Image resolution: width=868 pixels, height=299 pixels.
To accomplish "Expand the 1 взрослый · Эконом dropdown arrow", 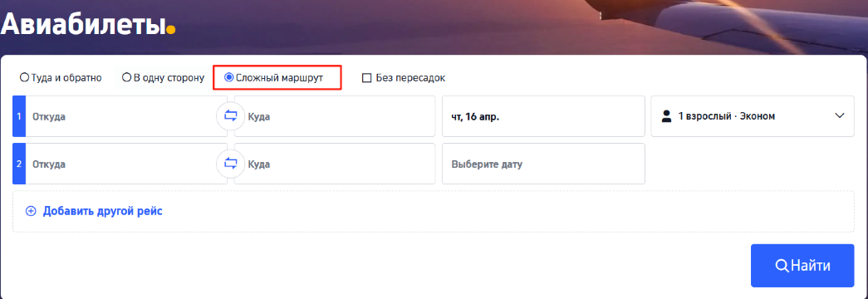I will 839,115.
